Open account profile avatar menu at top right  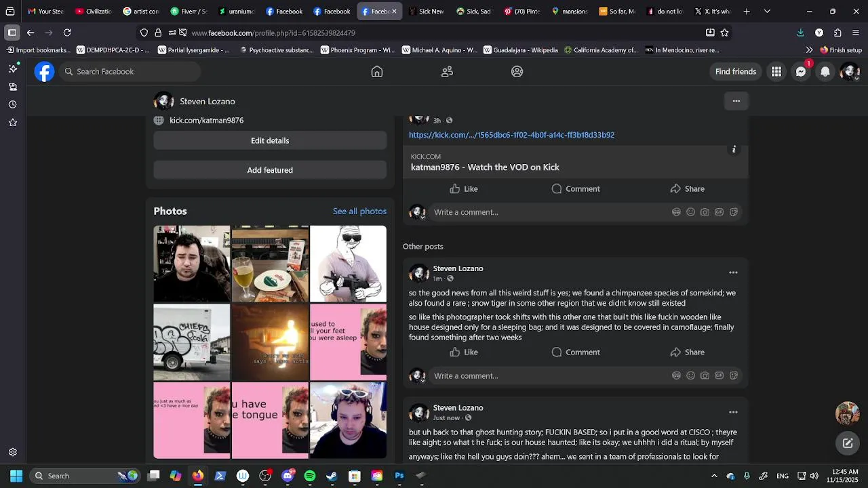[850, 71]
